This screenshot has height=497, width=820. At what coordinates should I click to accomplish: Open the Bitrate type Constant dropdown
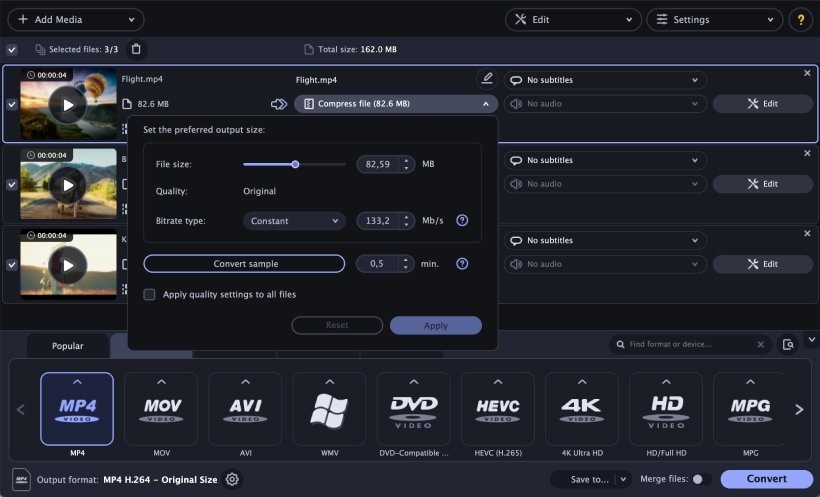(294, 221)
